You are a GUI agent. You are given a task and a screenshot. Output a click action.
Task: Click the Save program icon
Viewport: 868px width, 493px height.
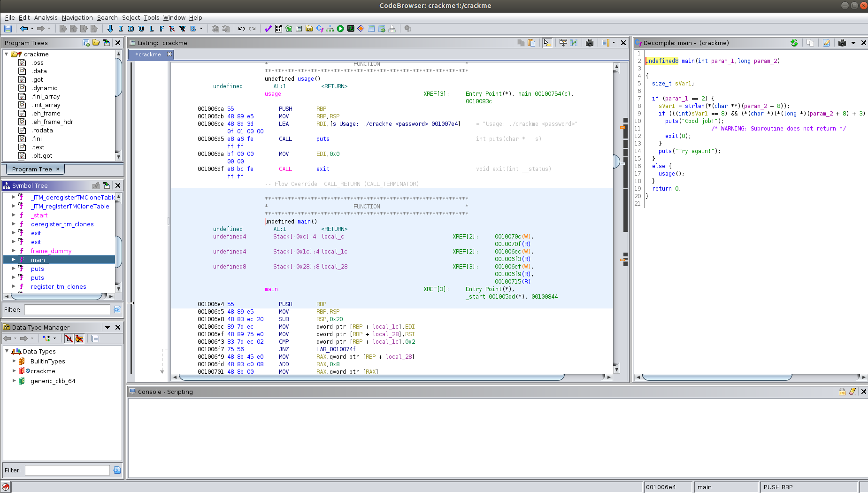pos(8,29)
